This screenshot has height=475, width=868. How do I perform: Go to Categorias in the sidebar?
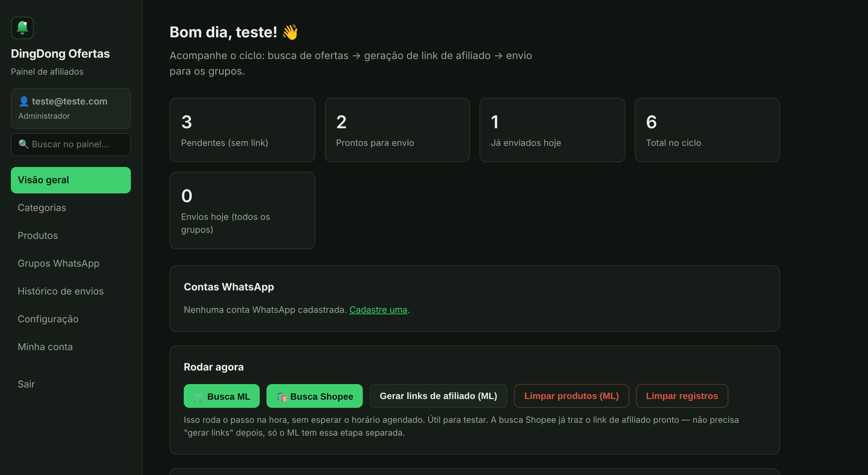[71, 208]
